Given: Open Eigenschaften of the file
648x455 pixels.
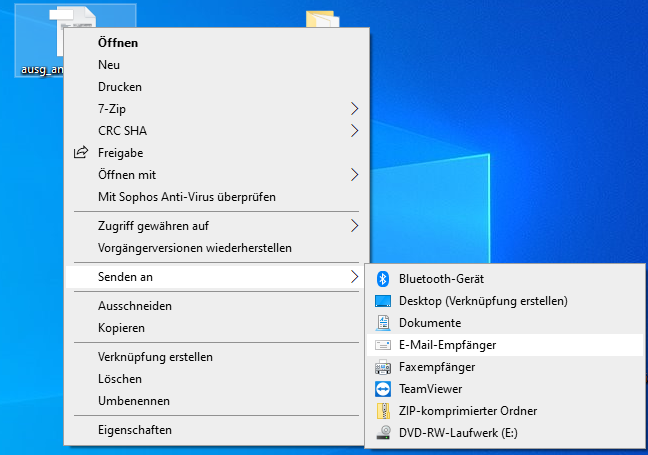Looking at the screenshot, I should click(135, 430).
